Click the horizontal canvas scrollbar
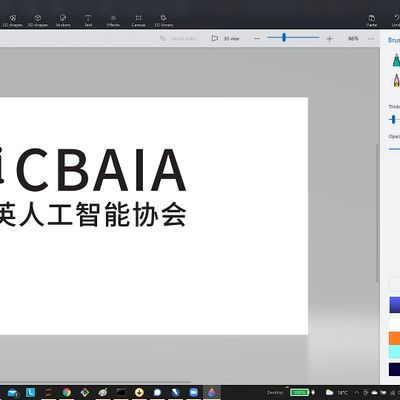 pyautogui.click(x=95, y=382)
